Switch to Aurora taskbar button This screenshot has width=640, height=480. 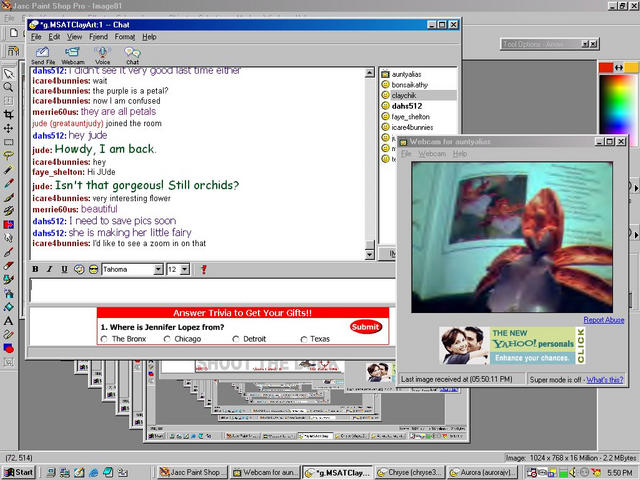(x=482, y=472)
